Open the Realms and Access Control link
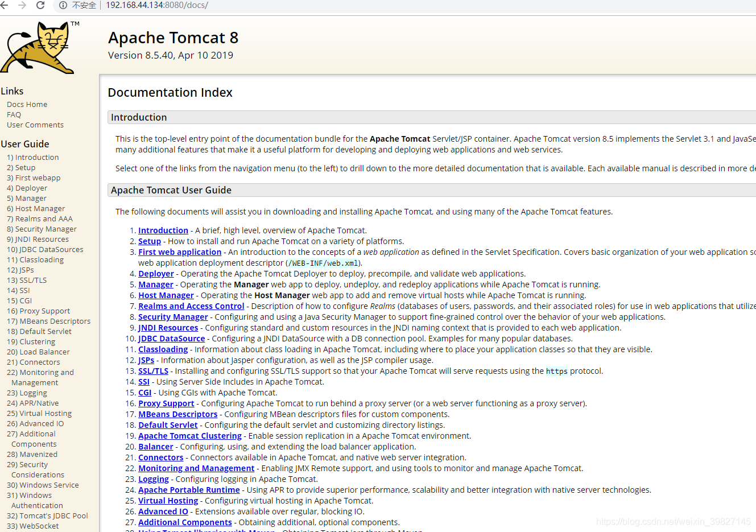756x532 pixels. click(x=191, y=306)
